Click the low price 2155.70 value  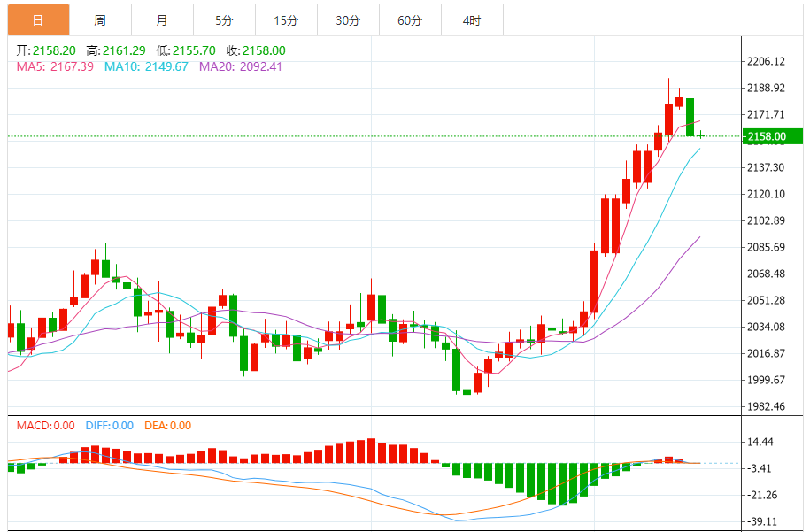pos(194,50)
